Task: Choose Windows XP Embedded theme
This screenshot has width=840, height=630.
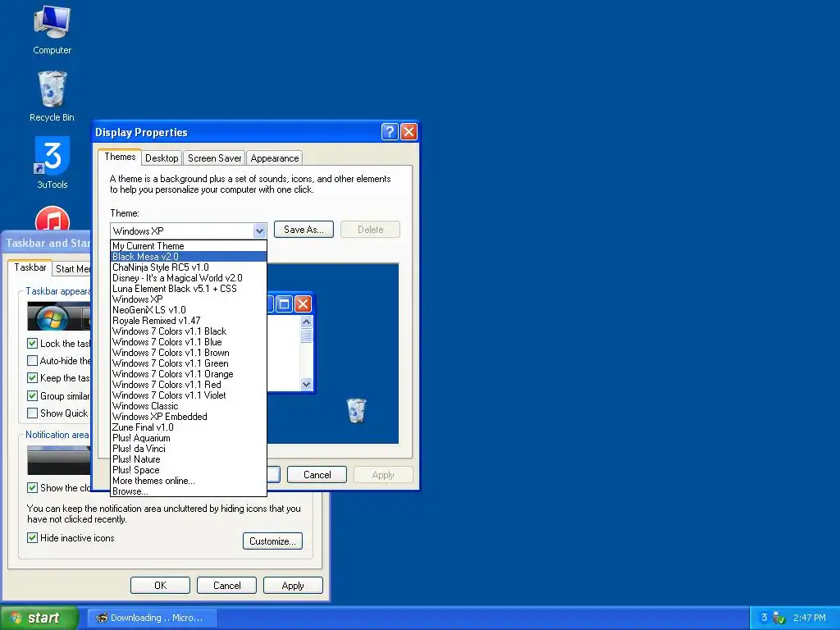Action: 189,417
